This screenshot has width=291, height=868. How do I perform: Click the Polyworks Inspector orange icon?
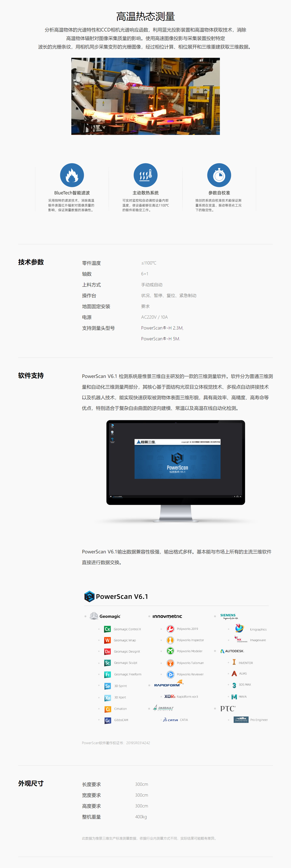coord(170,640)
